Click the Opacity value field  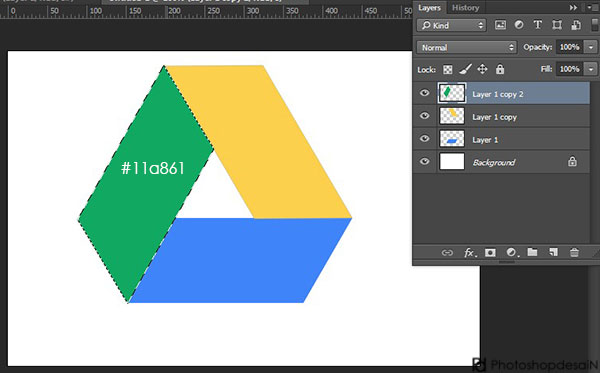tap(569, 47)
